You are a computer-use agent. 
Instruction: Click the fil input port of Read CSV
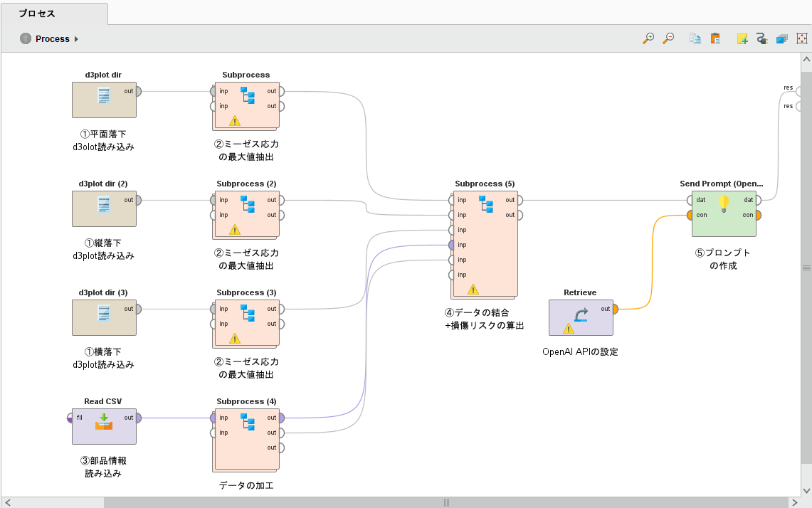[x=70, y=418]
